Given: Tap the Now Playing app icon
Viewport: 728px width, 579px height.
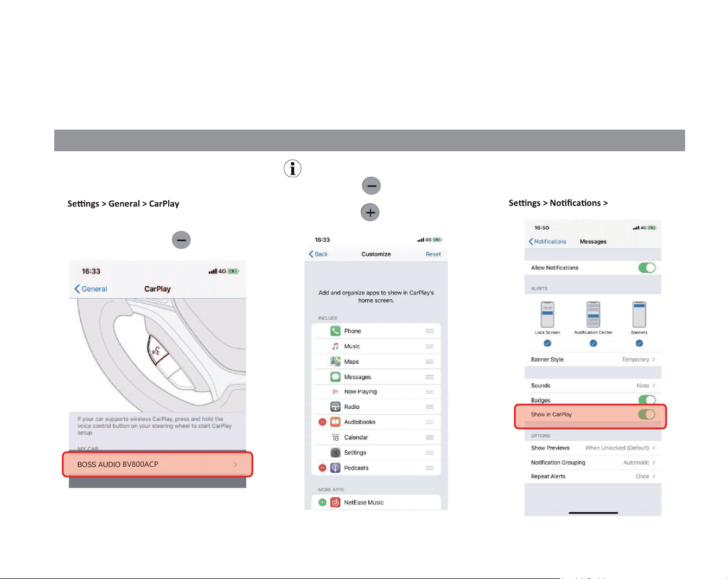Looking at the screenshot, I should [x=335, y=391].
